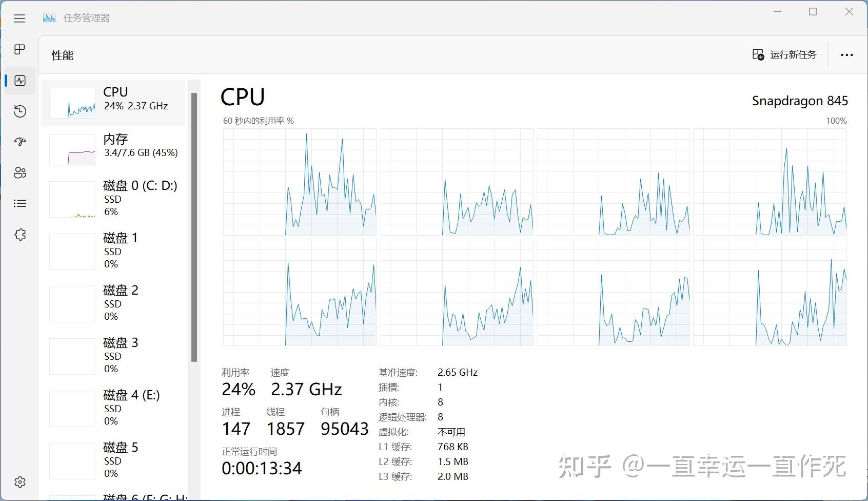This screenshot has width=868, height=501.
Task: Expand the navigation hamburger menu
Action: tap(19, 18)
